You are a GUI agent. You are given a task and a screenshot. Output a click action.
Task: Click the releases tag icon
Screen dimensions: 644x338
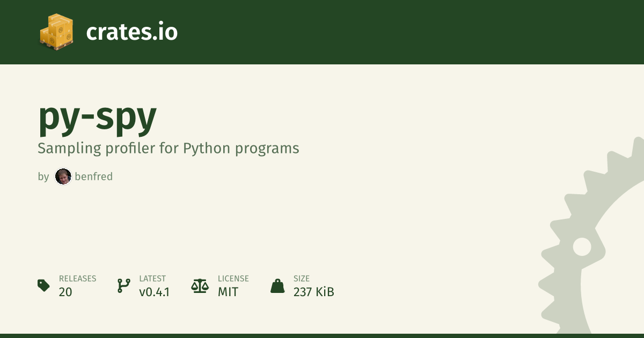click(43, 285)
